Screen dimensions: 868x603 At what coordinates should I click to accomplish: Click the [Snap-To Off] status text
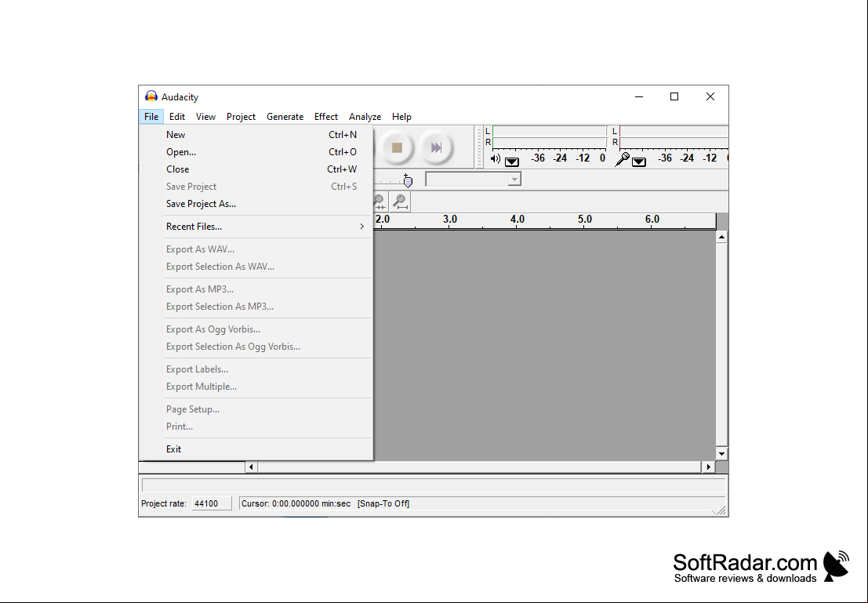[x=383, y=503]
